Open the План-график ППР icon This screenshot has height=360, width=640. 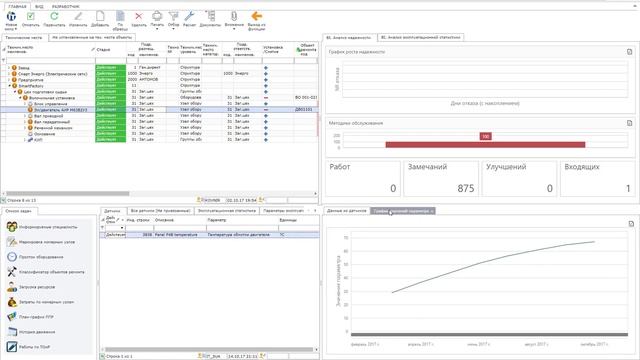[x=12, y=317]
